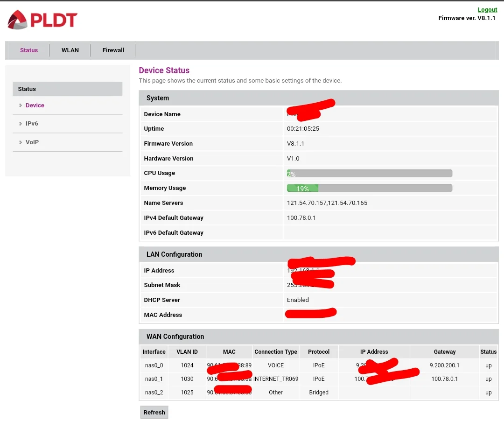Click the Subnet Mask label

click(162, 285)
